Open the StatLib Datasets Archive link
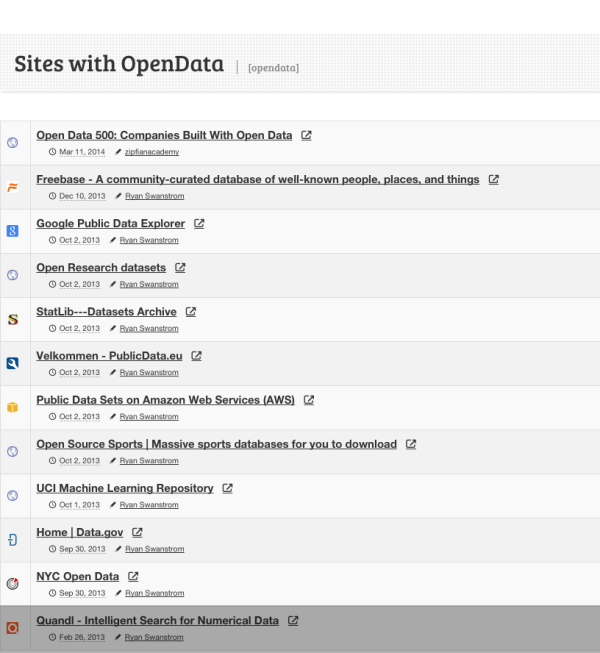This screenshot has width=600, height=653. click(106, 312)
